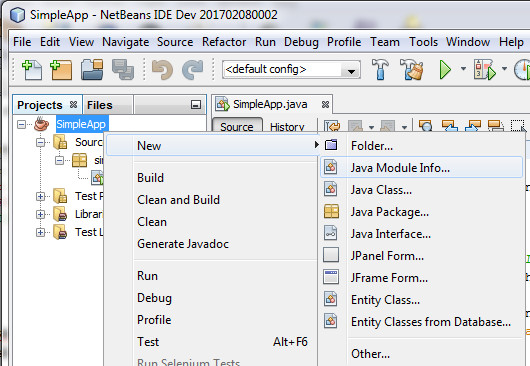Viewport: 530px width, 366px height.
Task: Close the Projects tab
Action: coord(73,105)
